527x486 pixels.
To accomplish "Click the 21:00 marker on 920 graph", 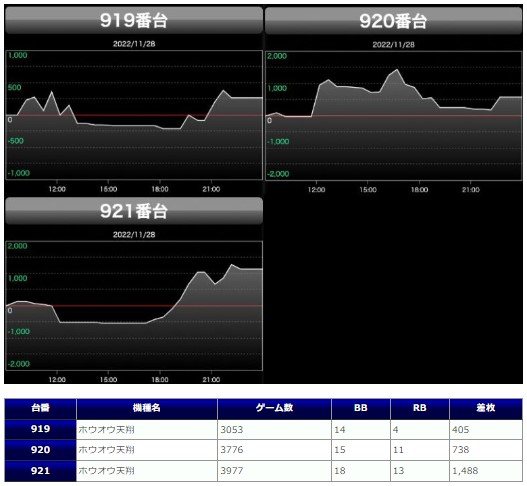I will (x=471, y=190).
